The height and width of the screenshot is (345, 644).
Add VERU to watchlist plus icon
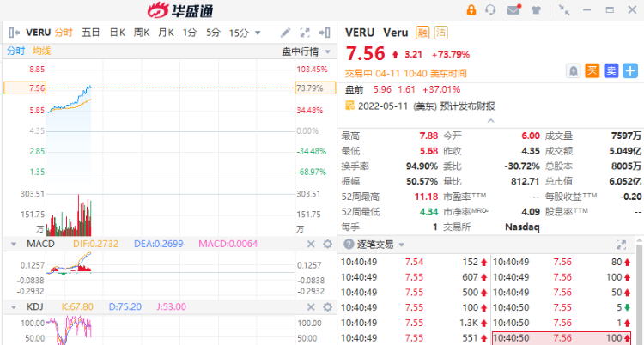pos(630,71)
